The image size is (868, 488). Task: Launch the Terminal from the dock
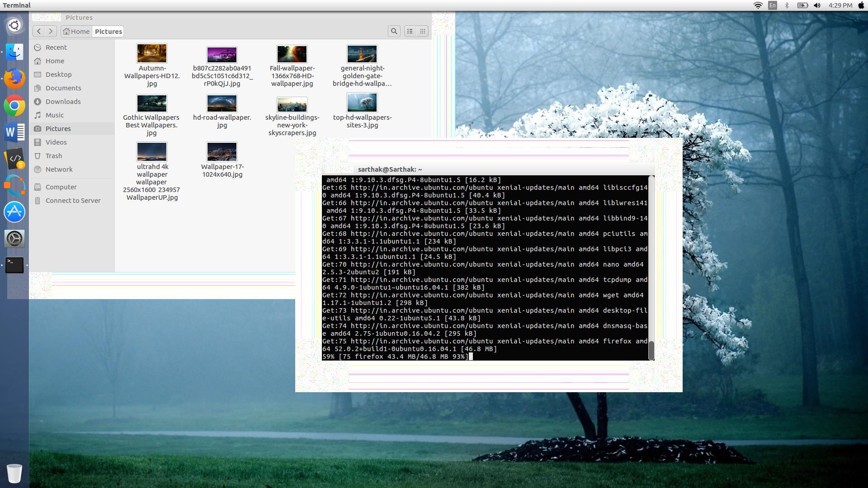pyautogui.click(x=14, y=265)
